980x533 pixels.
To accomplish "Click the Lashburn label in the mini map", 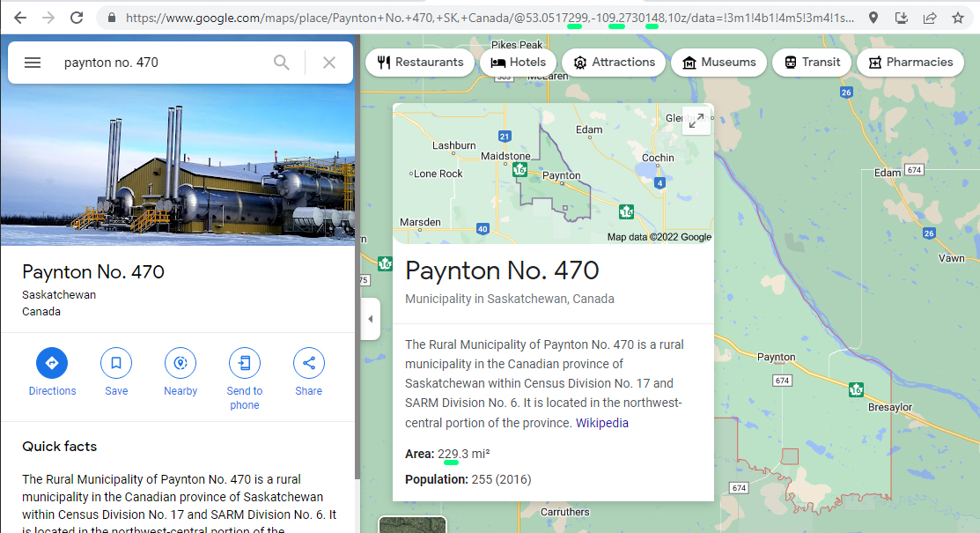I will pyautogui.click(x=453, y=145).
